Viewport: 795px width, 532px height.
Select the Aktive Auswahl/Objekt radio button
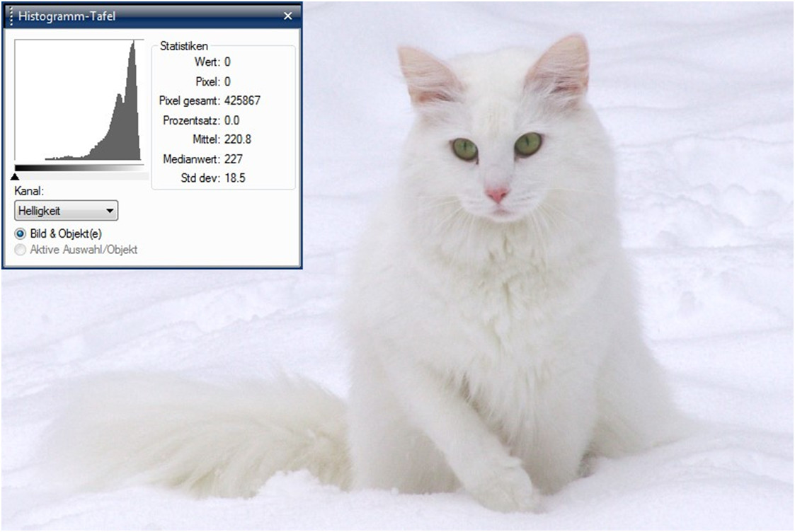(21, 250)
